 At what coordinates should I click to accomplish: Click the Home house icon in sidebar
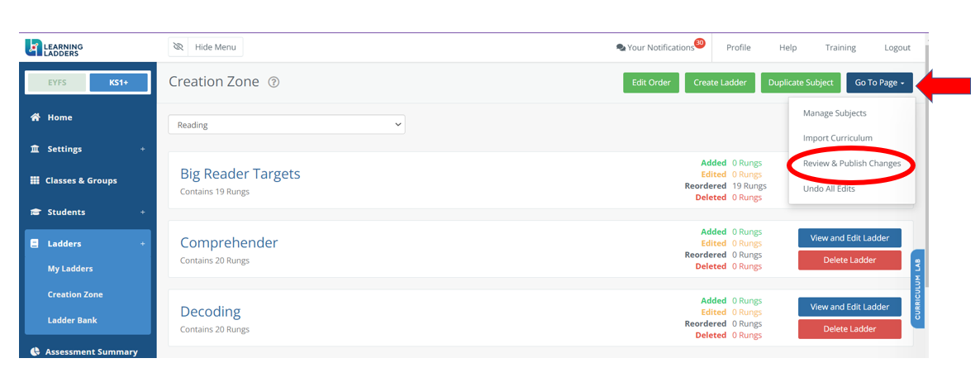click(36, 117)
